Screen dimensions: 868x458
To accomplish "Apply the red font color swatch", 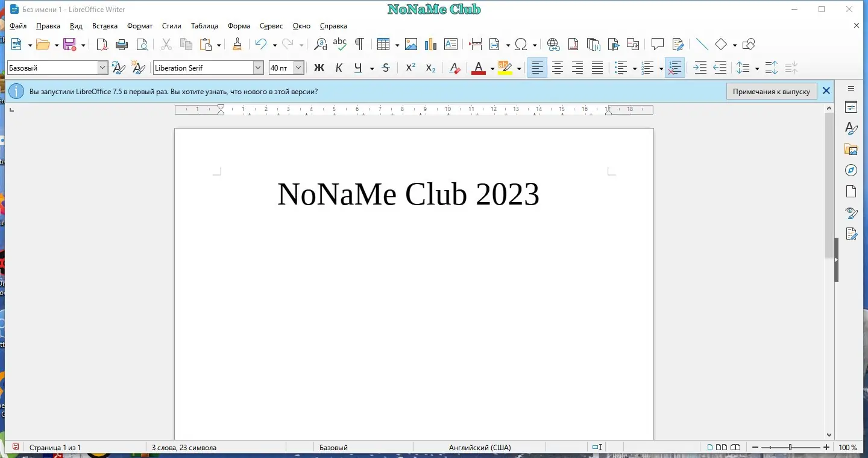I will pyautogui.click(x=479, y=68).
